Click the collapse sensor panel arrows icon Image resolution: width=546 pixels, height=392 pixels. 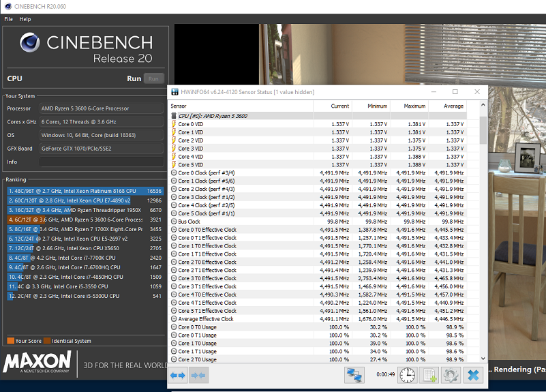198,375
